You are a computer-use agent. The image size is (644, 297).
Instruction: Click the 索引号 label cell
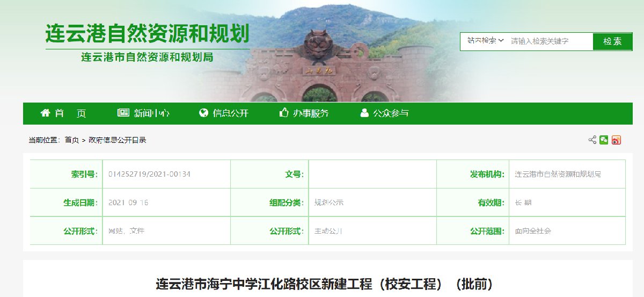click(67, 174)
